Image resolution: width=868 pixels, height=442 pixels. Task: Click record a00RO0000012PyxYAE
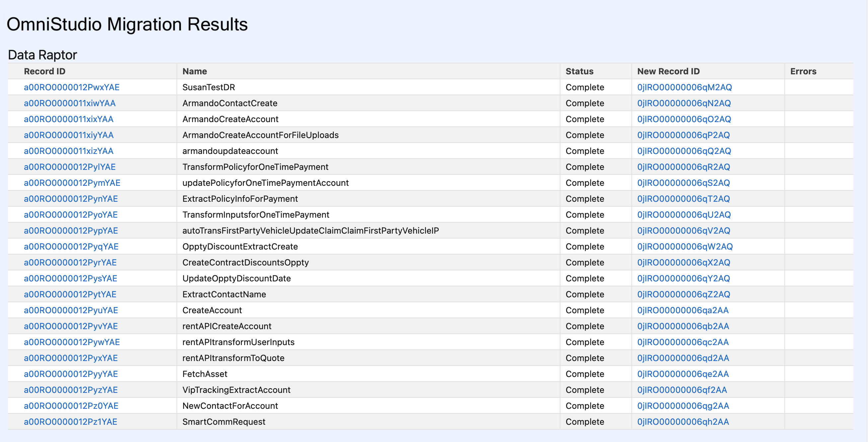point(71,358)
